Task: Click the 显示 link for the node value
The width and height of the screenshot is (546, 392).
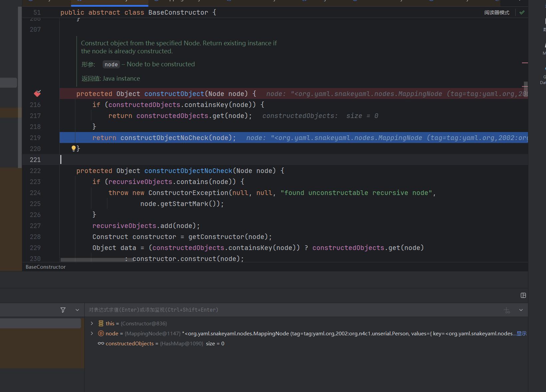Action: click(522, 333)
